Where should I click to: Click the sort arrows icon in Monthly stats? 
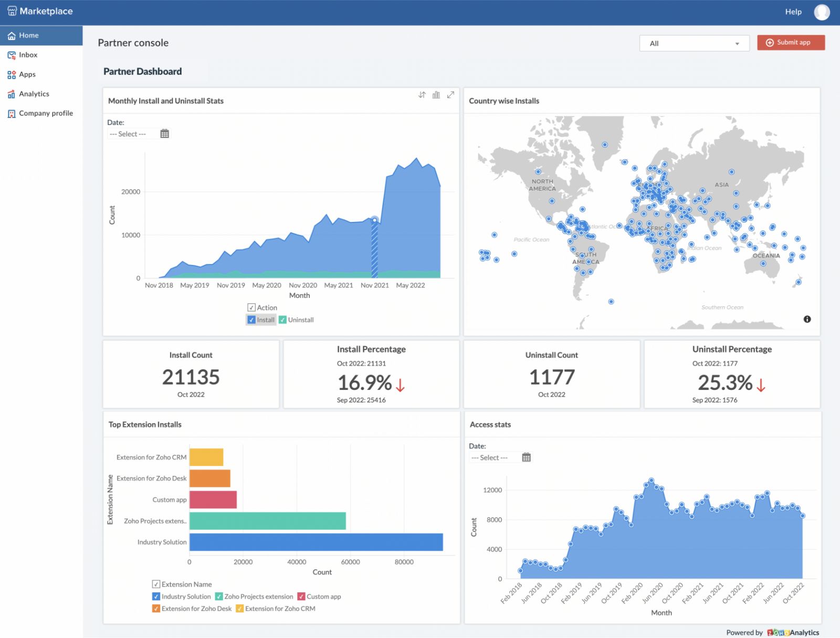pos(422,95)
